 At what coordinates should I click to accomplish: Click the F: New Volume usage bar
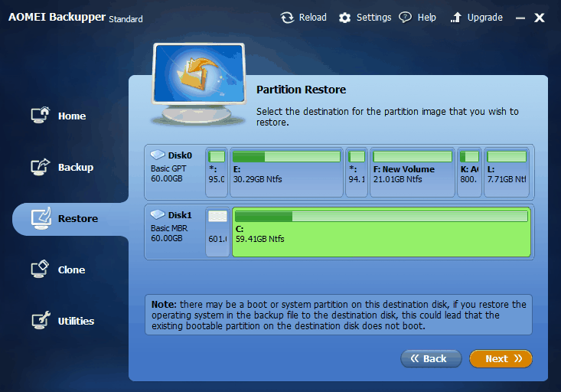[413, 156]
